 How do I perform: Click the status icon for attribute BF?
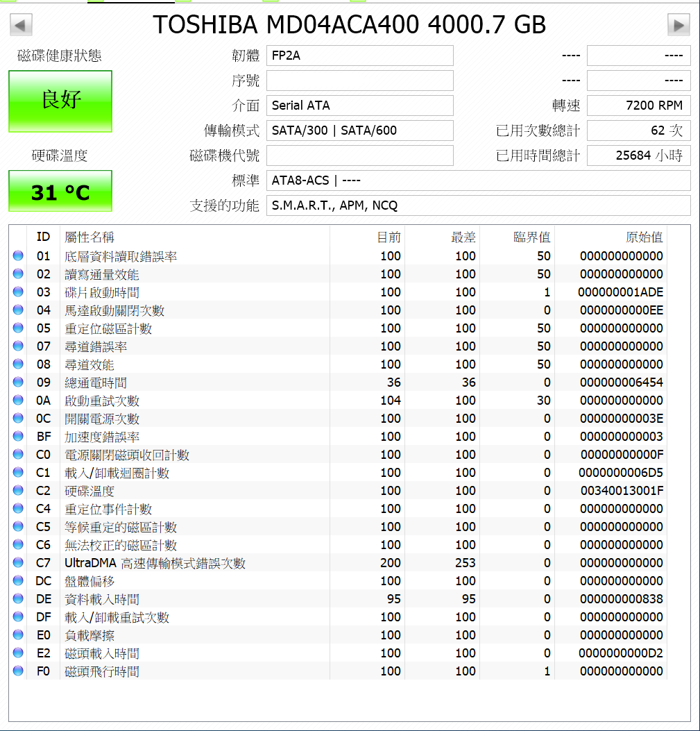click(18, 436)
